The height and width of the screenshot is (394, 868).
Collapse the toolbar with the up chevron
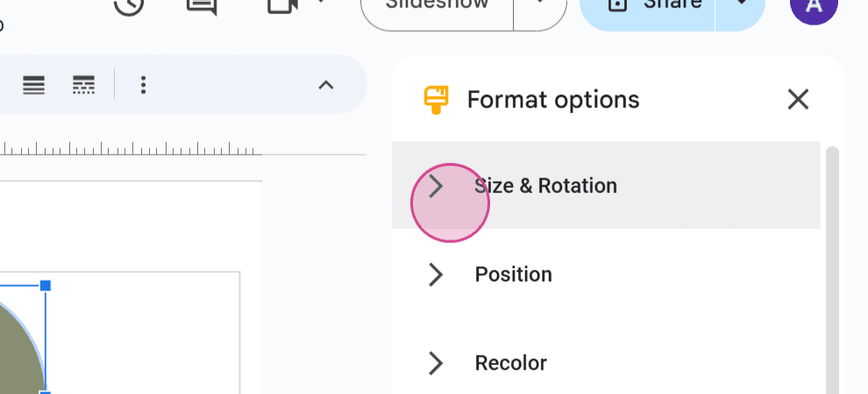[x=326, y=85]
